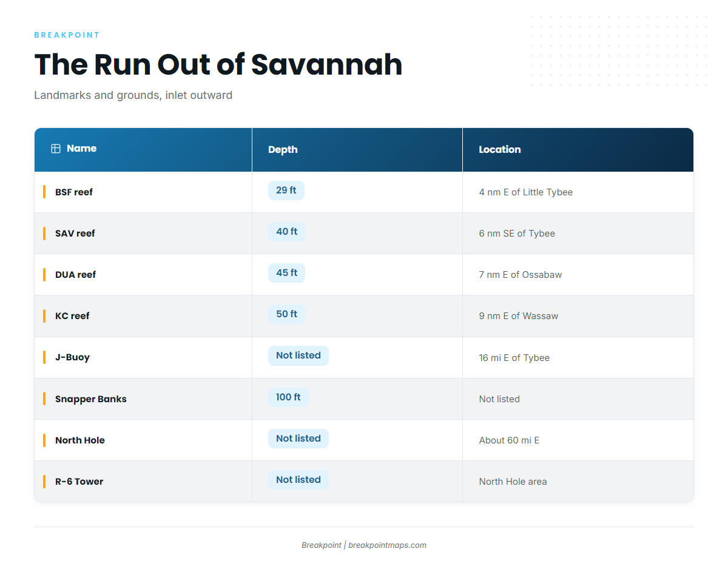Click the 45 ft depth badge
The width and height of the screenshot is (728, 566).
286,273
